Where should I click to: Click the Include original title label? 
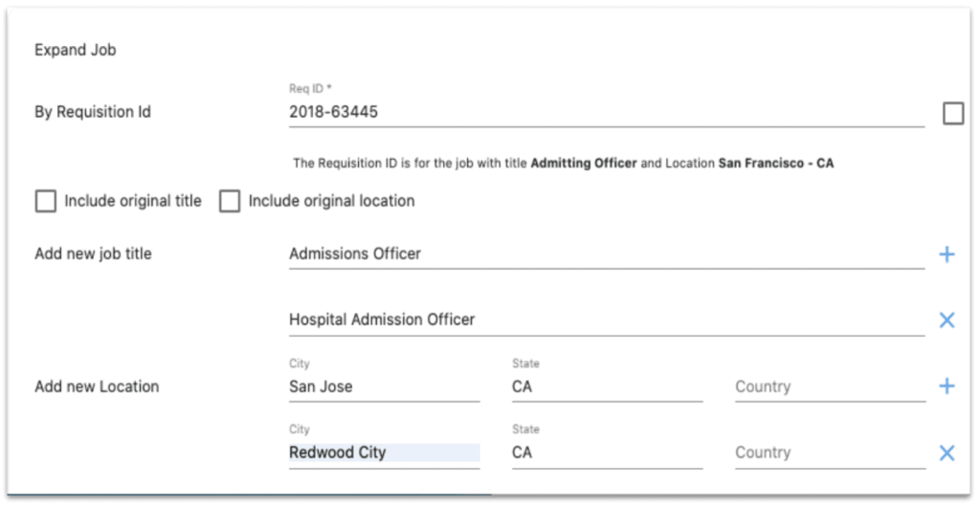tap(133, 202)
